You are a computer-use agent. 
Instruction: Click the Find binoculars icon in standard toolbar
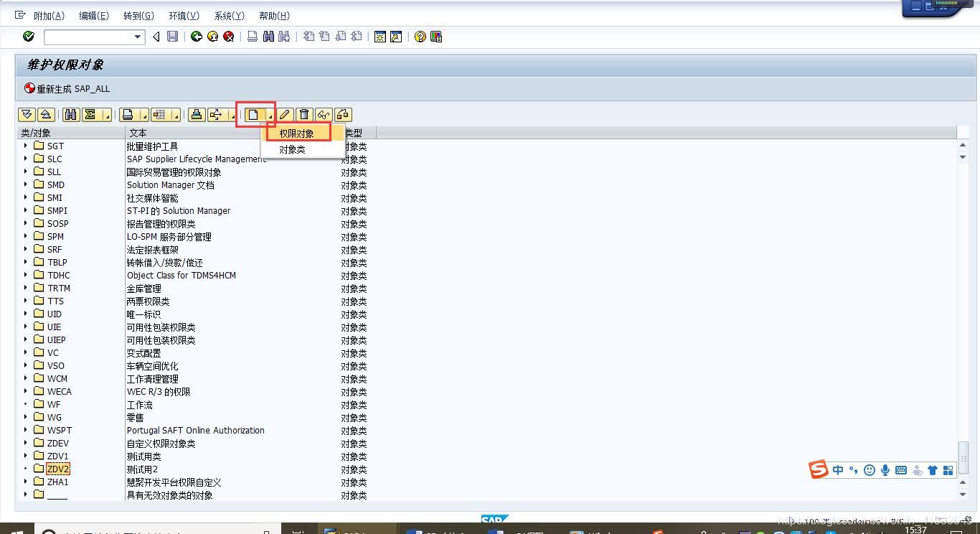tap(268, 37)
